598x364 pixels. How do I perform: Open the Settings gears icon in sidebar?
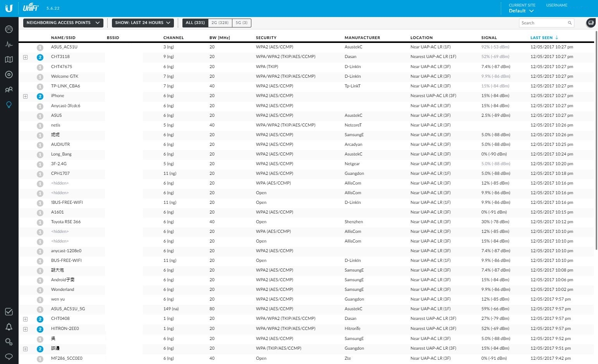pos(9,342)
